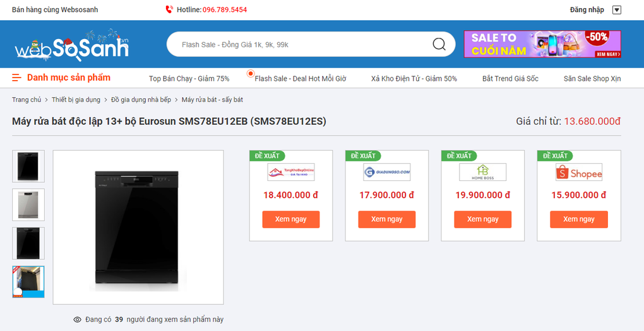The width and height of the screenshot is (644, 331).
Task: Open Xả Kho Điện Tử - Giảm 50%
Action: click(x=414, y=79)
